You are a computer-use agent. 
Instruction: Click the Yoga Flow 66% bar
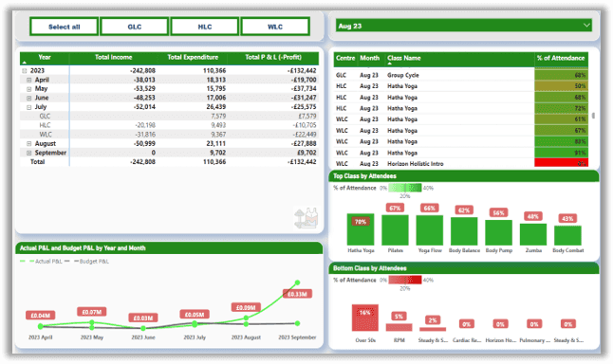tap(430, 230)
